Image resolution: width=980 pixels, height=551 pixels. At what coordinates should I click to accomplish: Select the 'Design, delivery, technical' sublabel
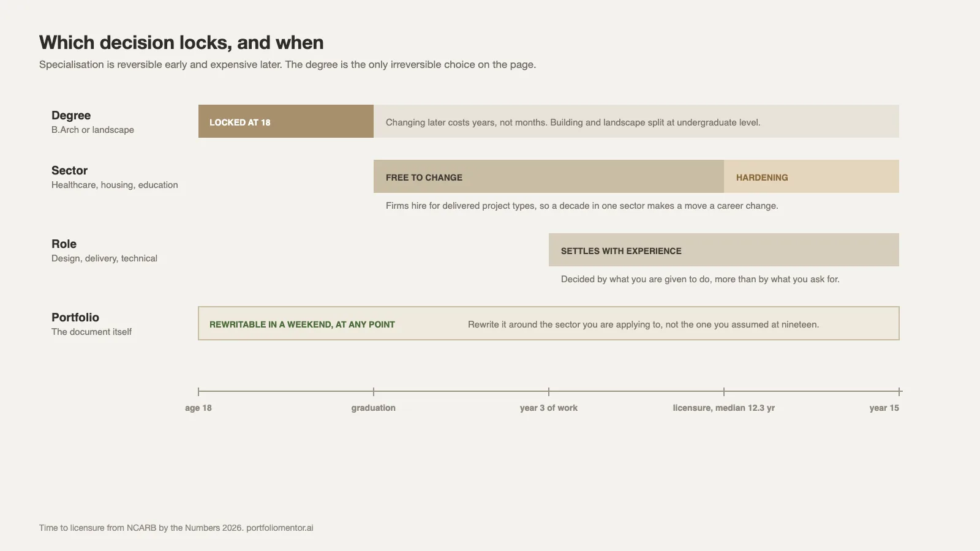point(104,258)
